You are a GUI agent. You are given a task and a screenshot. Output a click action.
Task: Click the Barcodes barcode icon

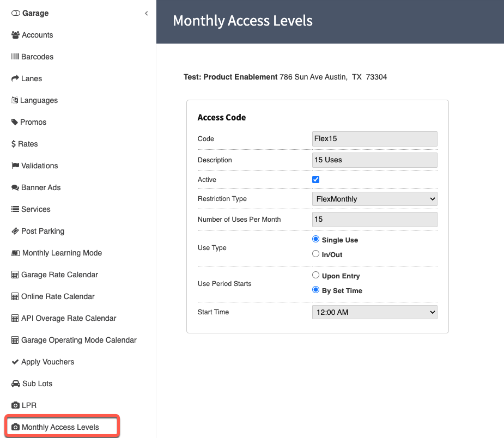coord(15,57)
